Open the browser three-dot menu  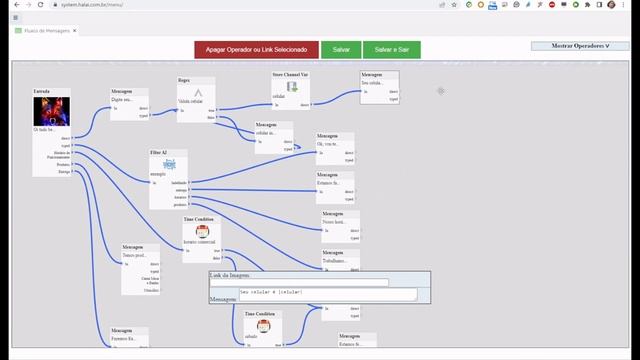tap(623, 5)
